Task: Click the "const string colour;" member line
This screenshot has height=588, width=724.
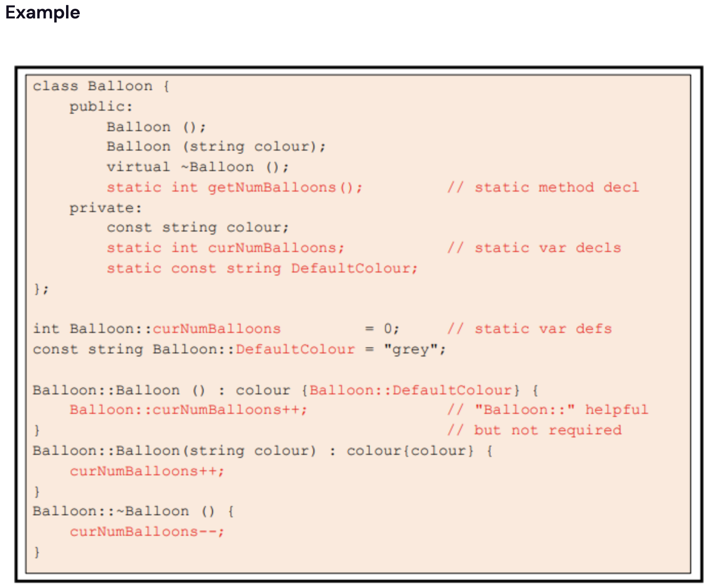Action: point(198,228)
